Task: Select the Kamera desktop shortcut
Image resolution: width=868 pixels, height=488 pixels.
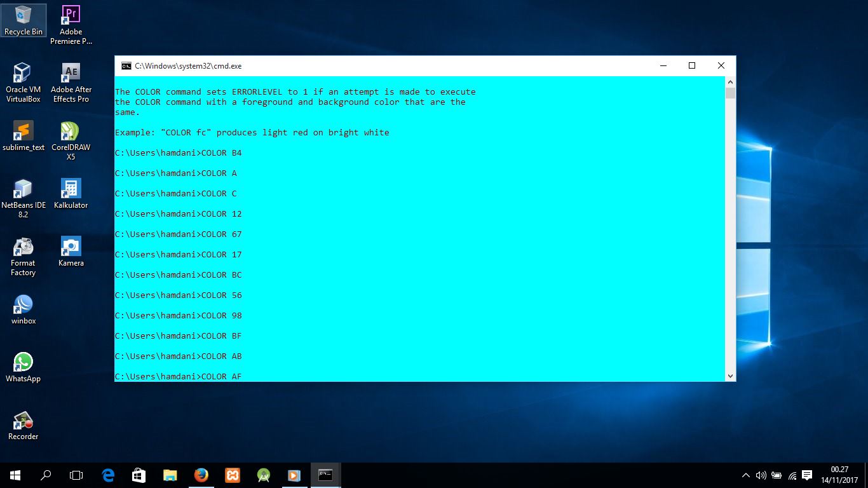Action: coord(71,252)
